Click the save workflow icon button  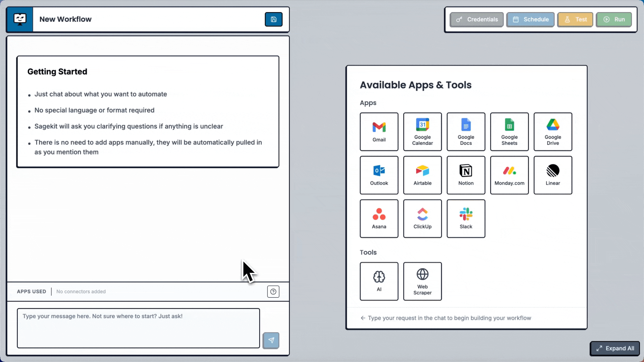[274, 19]
